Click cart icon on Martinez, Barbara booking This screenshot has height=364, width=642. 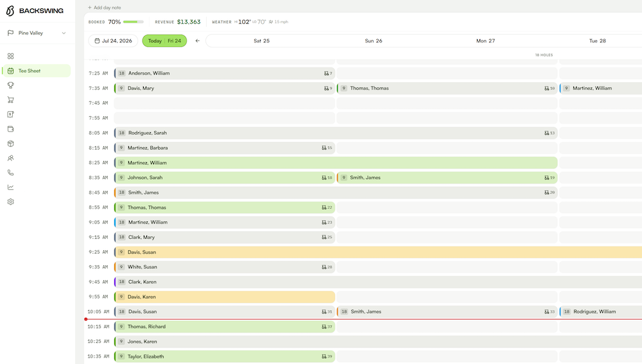pos(324,148)
